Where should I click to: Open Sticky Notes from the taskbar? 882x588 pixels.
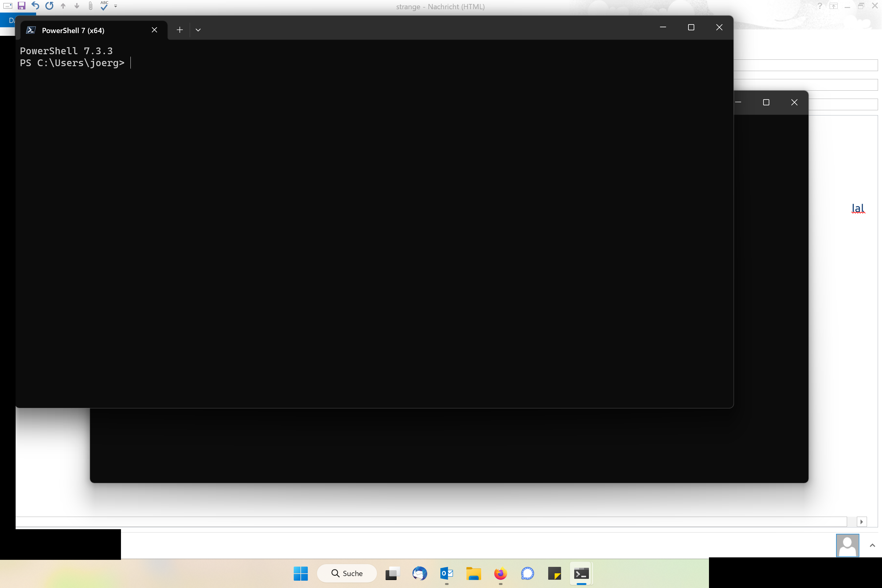tap(555, 573)
